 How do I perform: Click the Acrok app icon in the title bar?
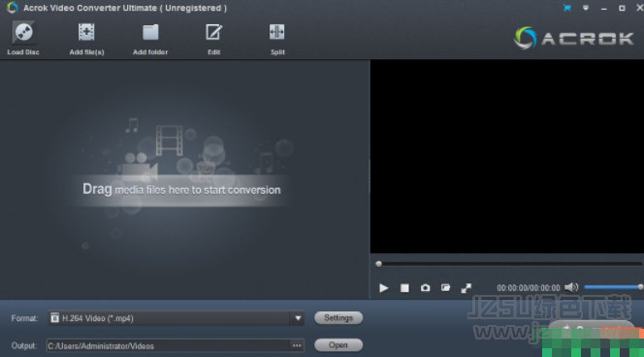click(x=13, y=8)
